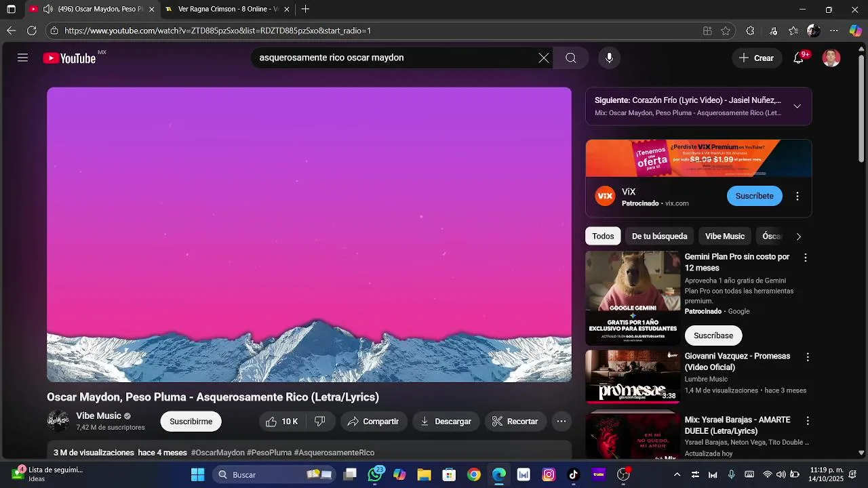Select the De tu búsqueda chip
Screen dimensions: 868x488
(660, 237)
